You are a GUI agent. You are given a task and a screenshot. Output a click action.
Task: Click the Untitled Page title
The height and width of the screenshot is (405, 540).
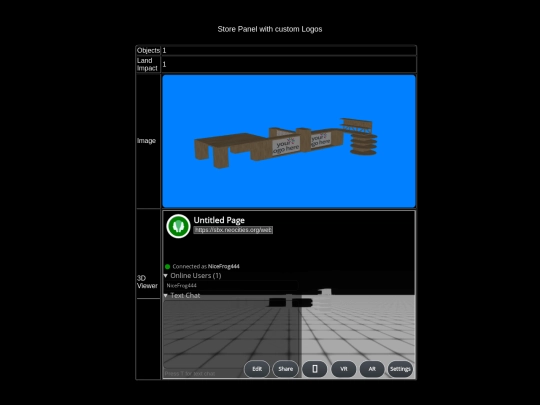pos(219,220)
